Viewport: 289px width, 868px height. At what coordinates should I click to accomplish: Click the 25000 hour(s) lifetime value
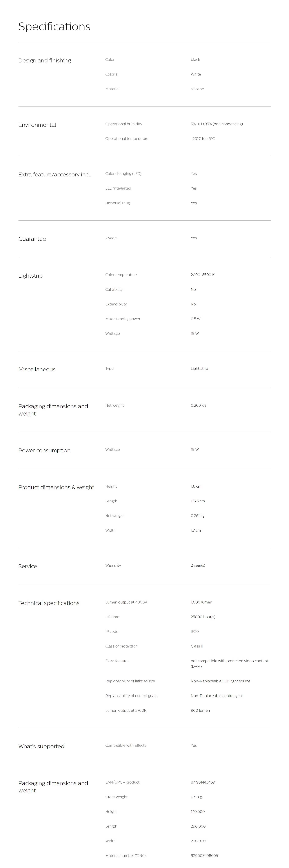point(203,617)
